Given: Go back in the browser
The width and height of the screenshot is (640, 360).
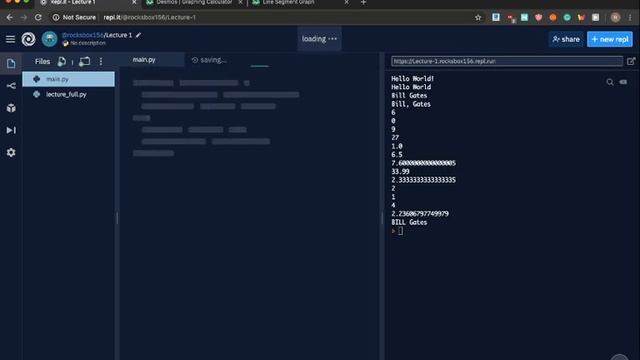Looking at the screenshot, I should pyautogui.click(x=10, y=18).
